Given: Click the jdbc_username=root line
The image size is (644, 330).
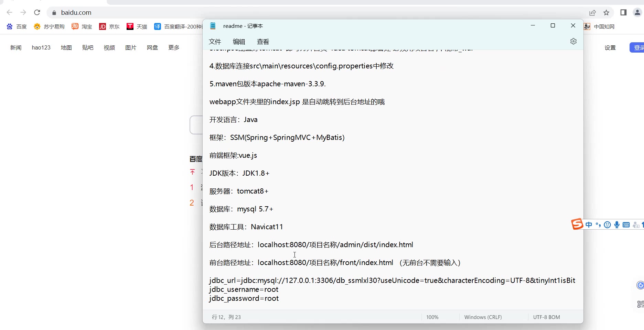Looking at the screenshot, I should (x=244, y=289).
